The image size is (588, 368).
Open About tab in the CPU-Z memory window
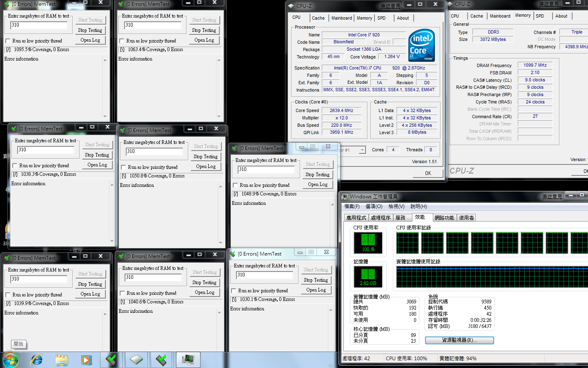click(x=561, y=16)
